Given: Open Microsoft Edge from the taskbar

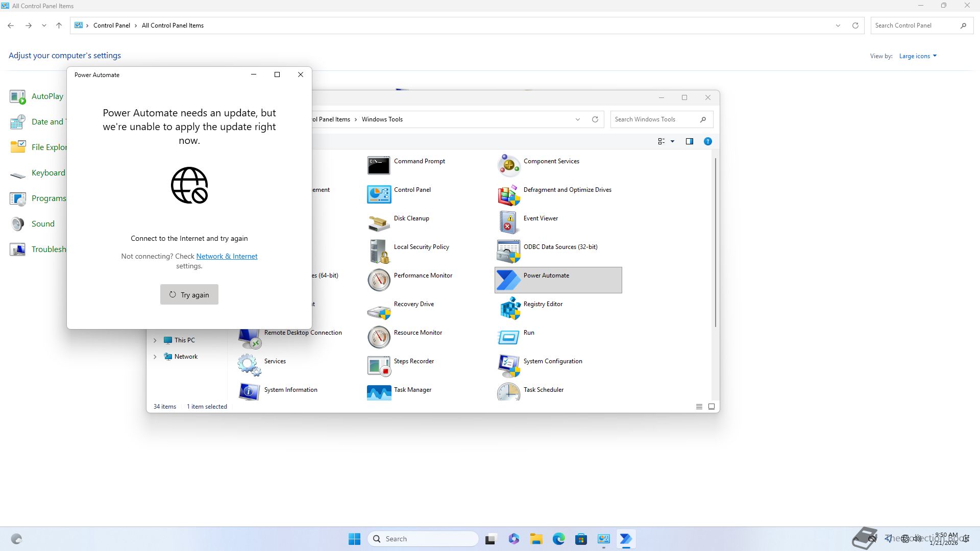Looking at the screenshot, I should (x=558, y=539).
